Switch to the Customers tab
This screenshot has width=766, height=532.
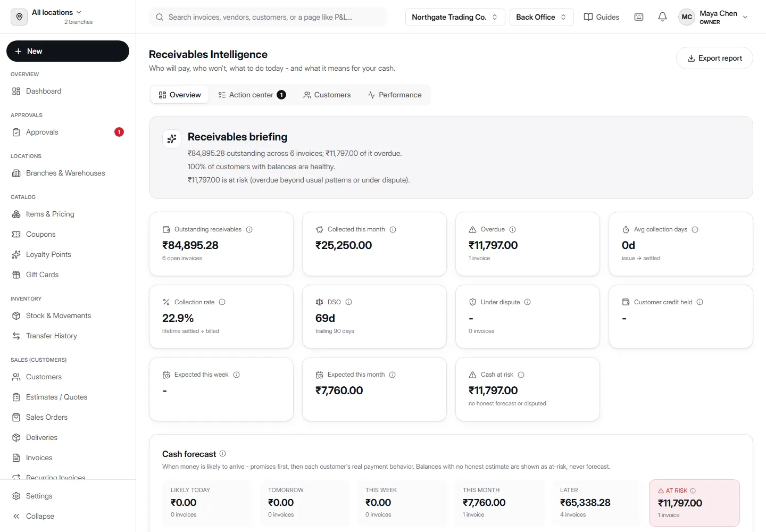click(327, 95)
